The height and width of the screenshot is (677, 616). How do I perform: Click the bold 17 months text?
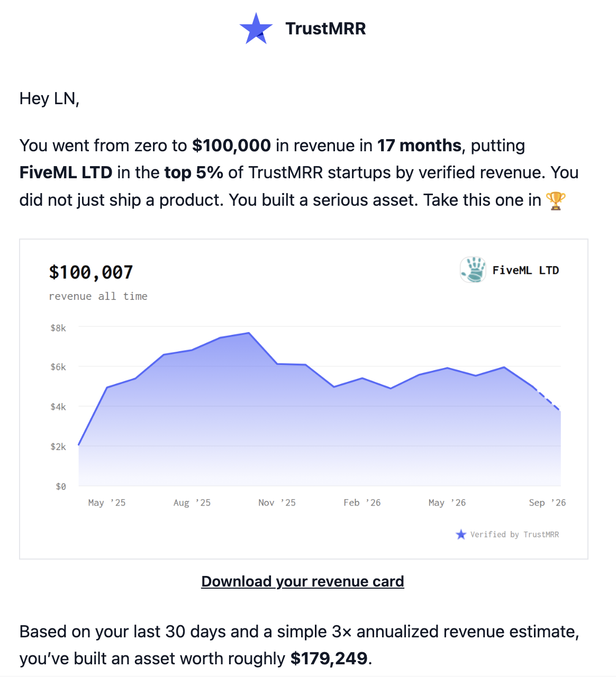[419, 145]
